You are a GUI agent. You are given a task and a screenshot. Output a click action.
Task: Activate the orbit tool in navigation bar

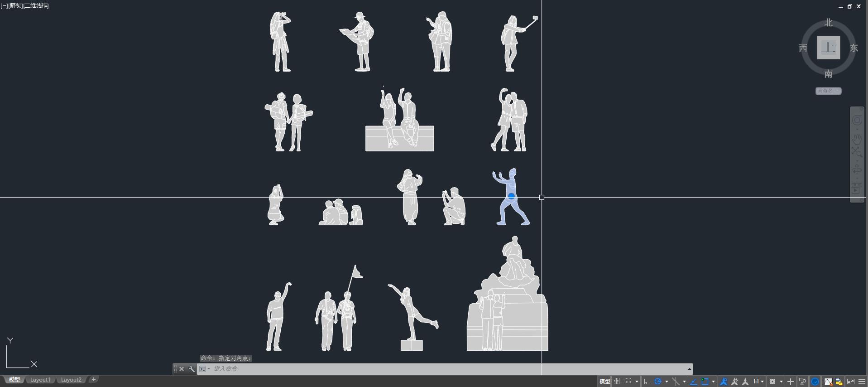click(x=857, y=170)
